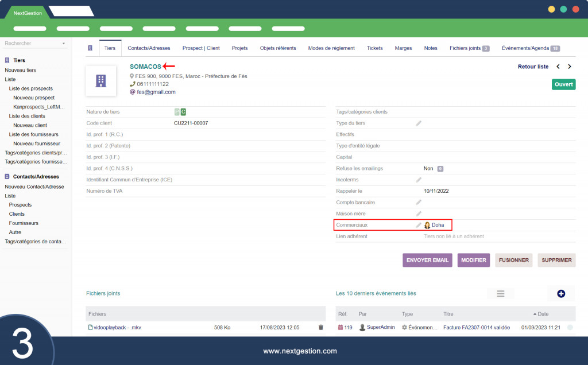Toggle the Ouvert status badge
The image size is (588, 365).
point(563,84)
